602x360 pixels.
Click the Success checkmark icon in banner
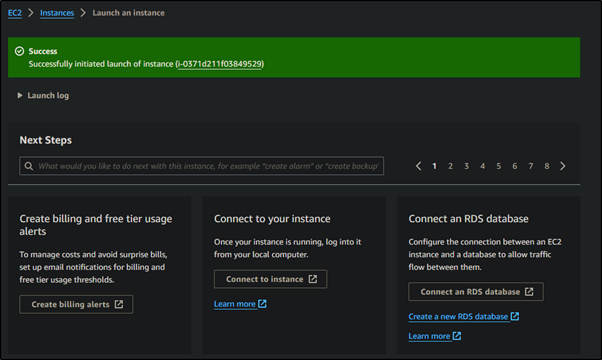coord(20,51)
